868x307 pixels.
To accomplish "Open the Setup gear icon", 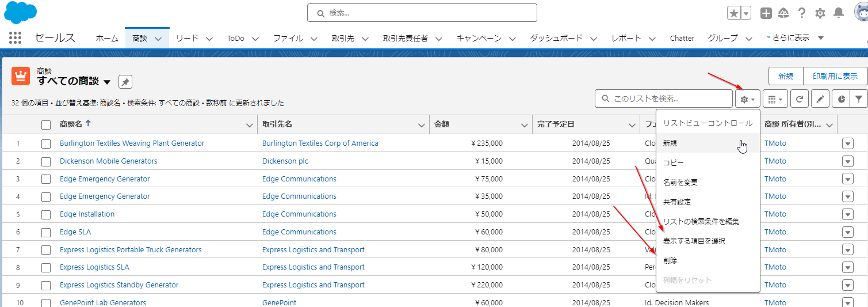I will [820, 13].
